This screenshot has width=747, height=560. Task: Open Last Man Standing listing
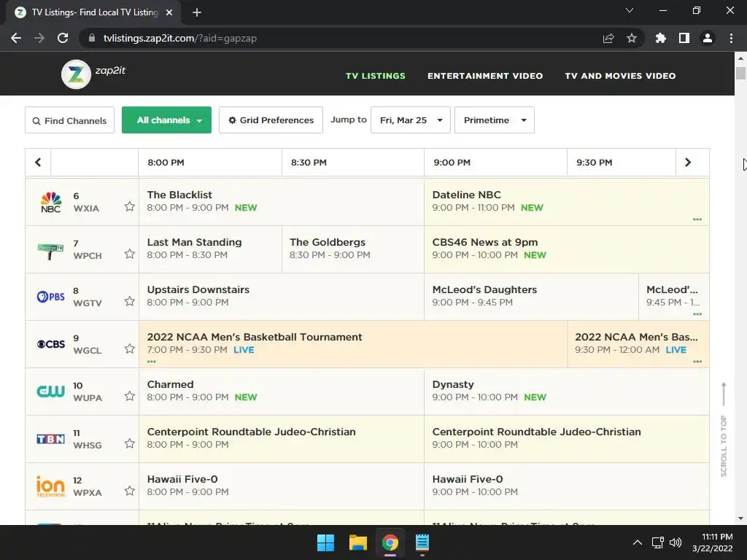pos(210,249)
